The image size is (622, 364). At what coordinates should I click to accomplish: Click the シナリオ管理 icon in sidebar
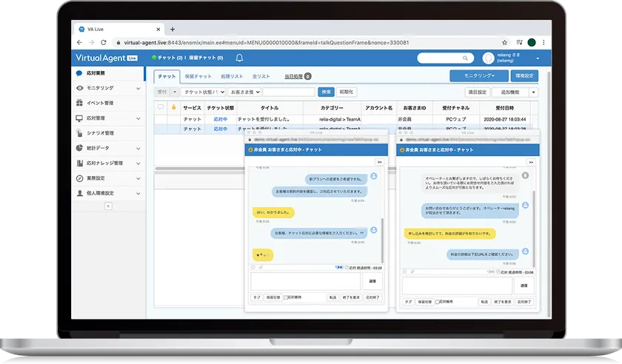pyautogui.click(x=79, y=133)
